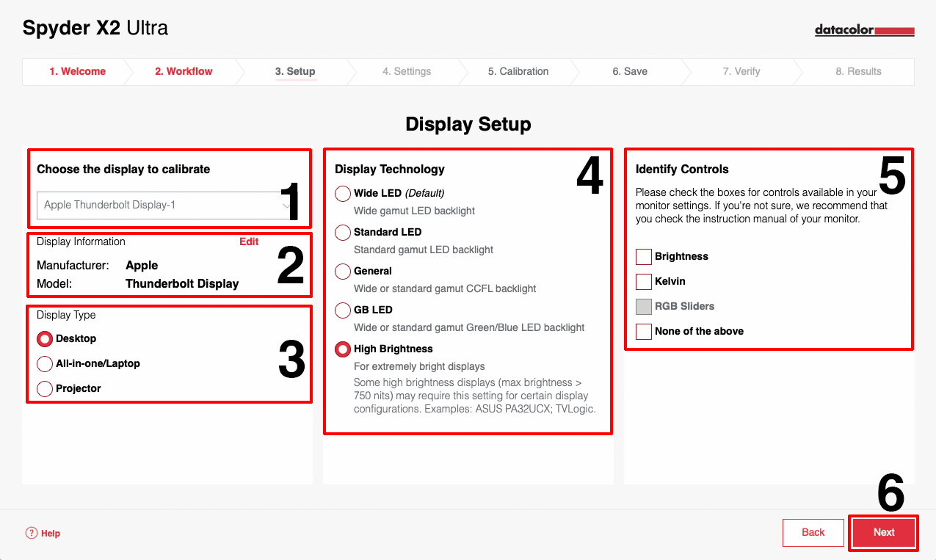The height and width of the screenshot is (560, 936).
Task: Go to the 2. Workflow step
Action: coord(184,71)
